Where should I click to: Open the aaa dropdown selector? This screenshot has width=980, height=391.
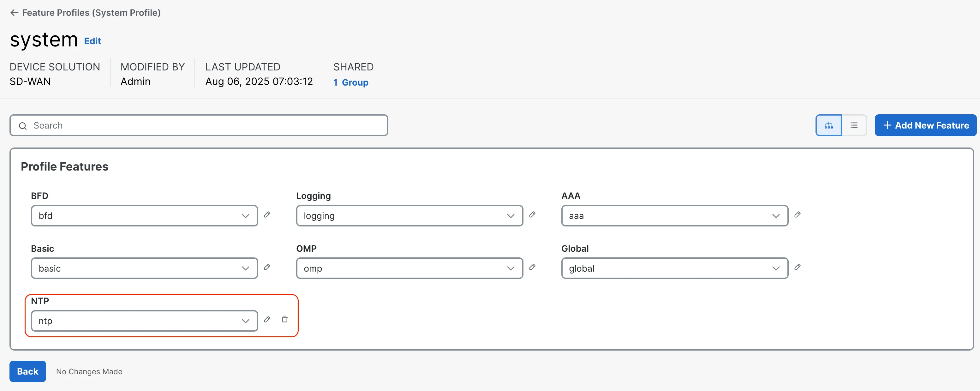[674, 216]
